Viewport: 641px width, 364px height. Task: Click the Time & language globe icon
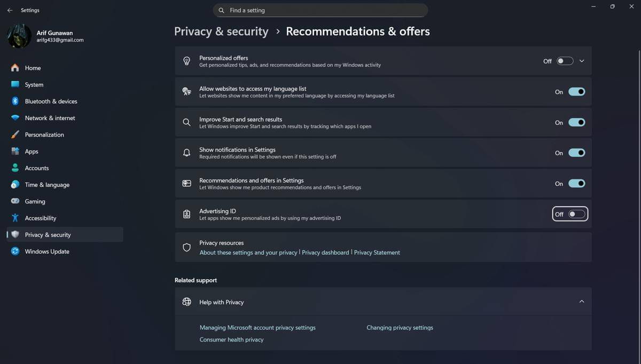pyautogui.click(x=15, y=185)
